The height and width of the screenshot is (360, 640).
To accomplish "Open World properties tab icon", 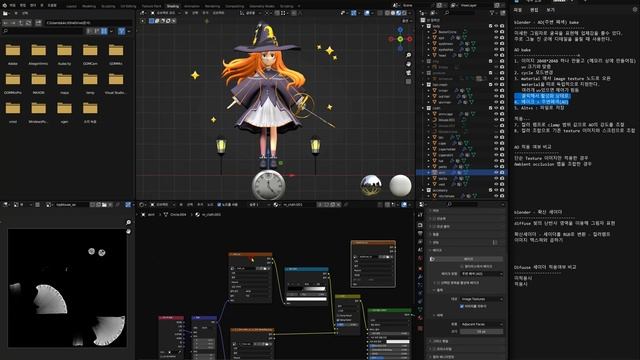I will 420,258.
